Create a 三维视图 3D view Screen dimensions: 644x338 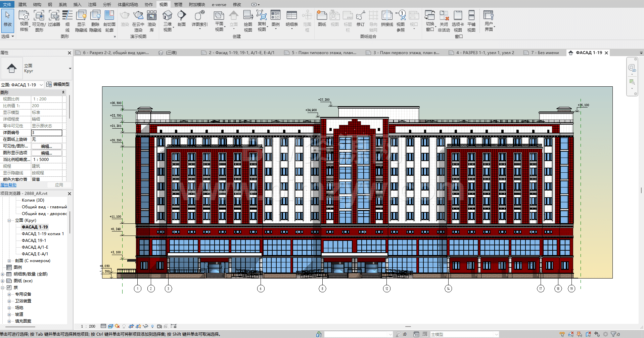click(167, 21)
